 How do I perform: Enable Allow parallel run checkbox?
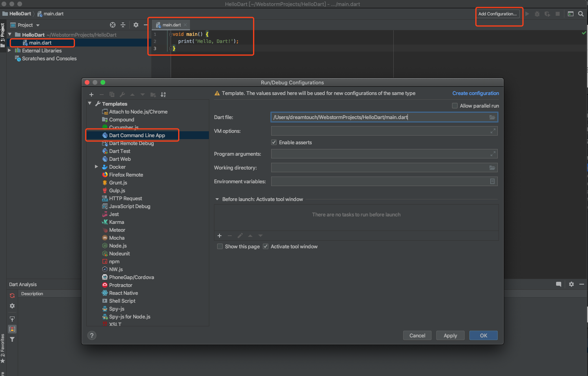click(x=455, y=106)
